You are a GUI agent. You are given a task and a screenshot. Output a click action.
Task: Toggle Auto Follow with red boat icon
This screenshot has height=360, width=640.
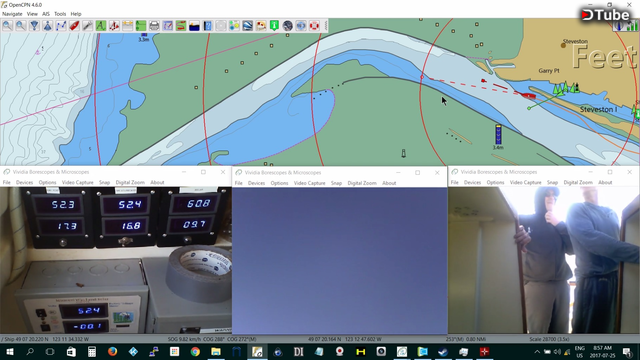[x=74, y=26]
